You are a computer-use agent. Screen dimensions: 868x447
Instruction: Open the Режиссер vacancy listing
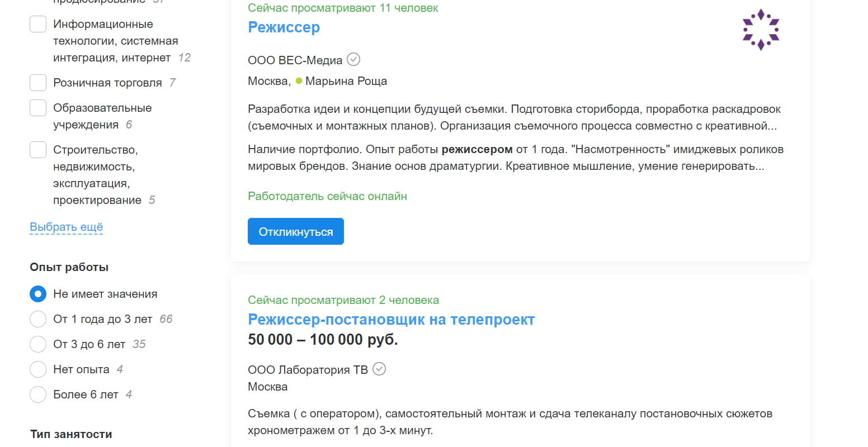pyautogui.click(x=284, y=27)
